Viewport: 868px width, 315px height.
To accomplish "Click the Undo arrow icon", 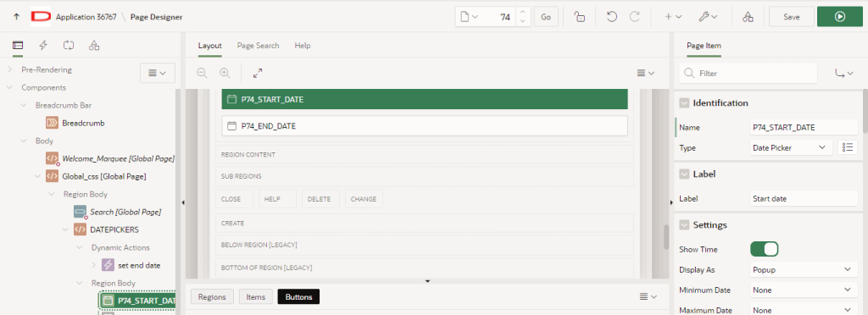I will point(612,17).
